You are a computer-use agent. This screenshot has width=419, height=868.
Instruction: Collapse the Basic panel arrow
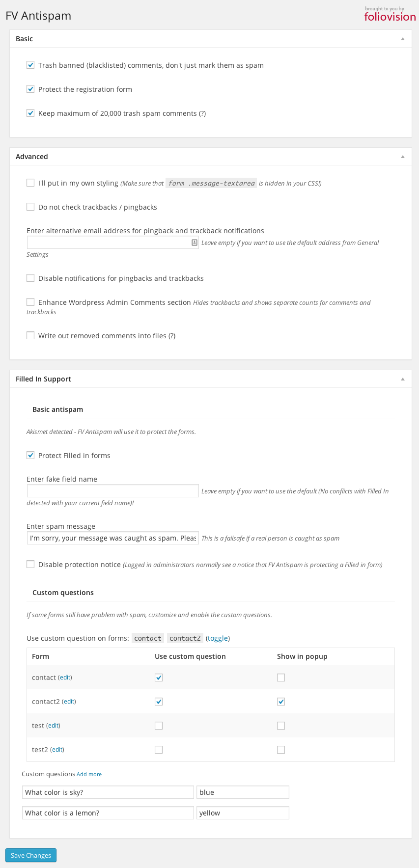pyautogui.click(x=403, y=39)
